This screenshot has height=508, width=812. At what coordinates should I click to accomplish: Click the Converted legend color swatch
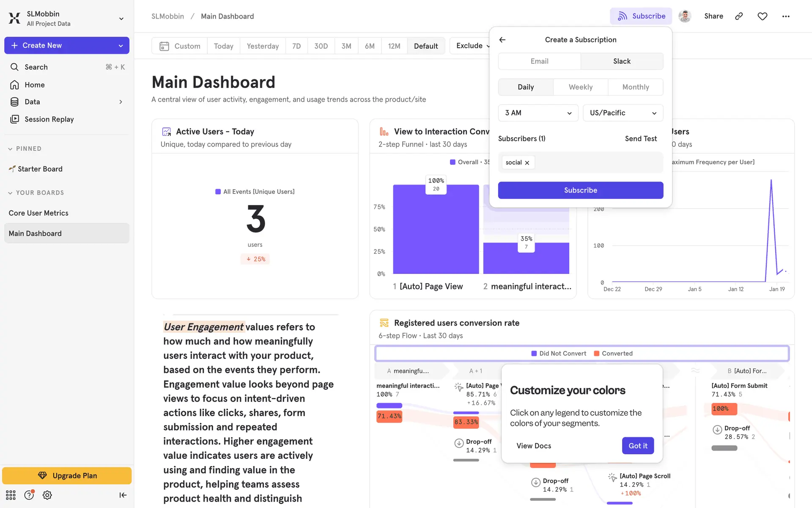(x=596, y=353)
